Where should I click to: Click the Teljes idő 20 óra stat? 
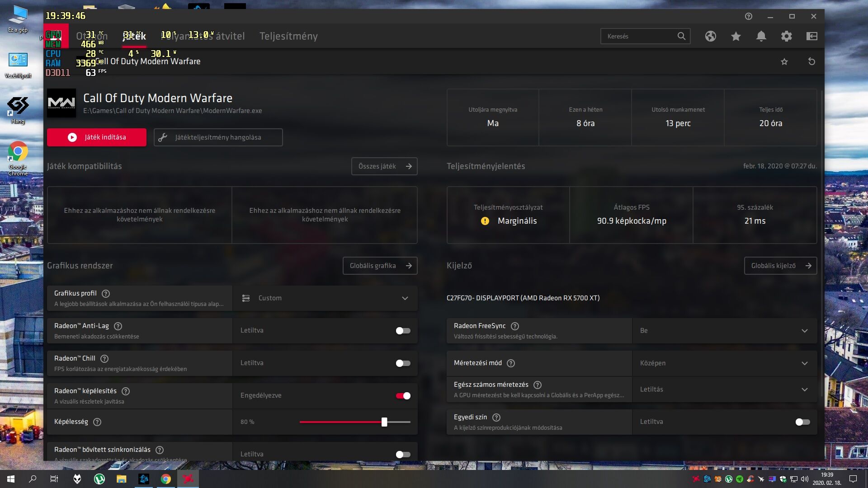click(771, 117)
